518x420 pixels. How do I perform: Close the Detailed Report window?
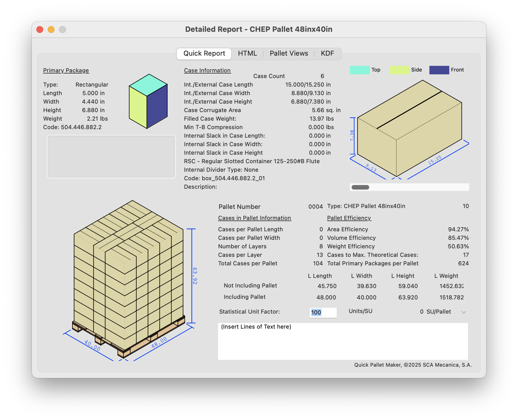(40, 30)
